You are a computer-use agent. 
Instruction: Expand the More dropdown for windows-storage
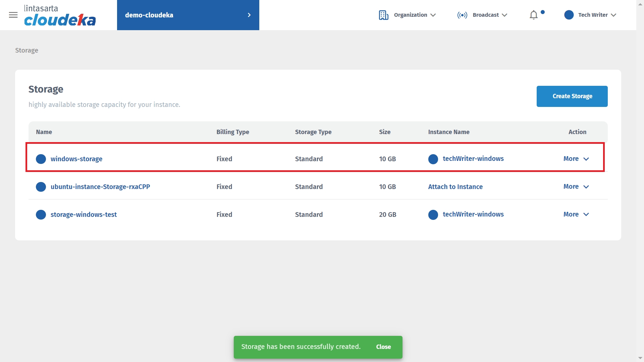(576, 159)
